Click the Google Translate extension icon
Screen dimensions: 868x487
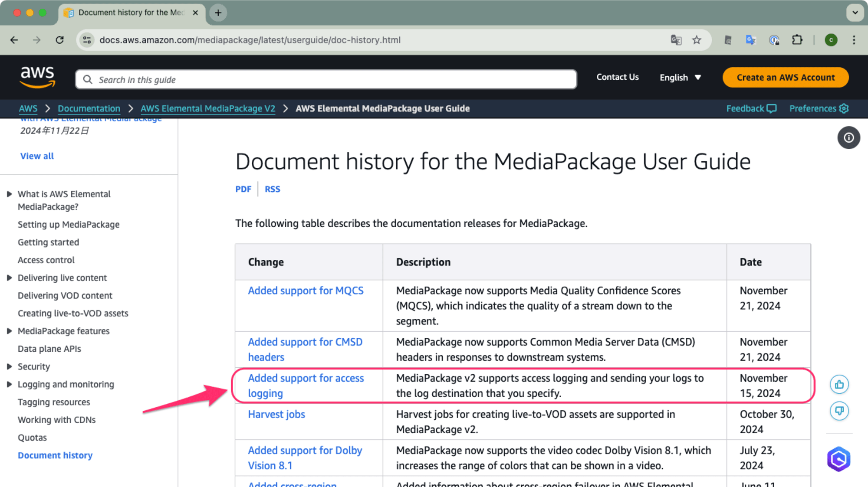point(751,40)
